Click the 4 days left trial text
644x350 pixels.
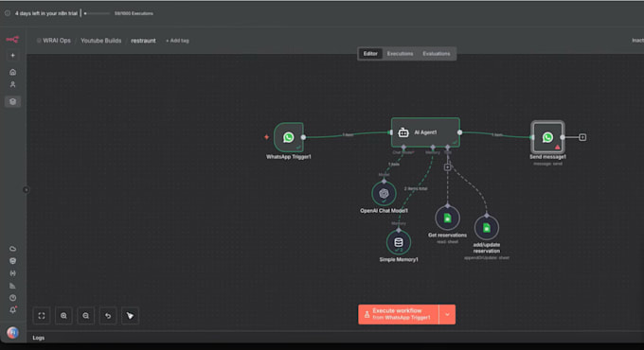point(46,13)
